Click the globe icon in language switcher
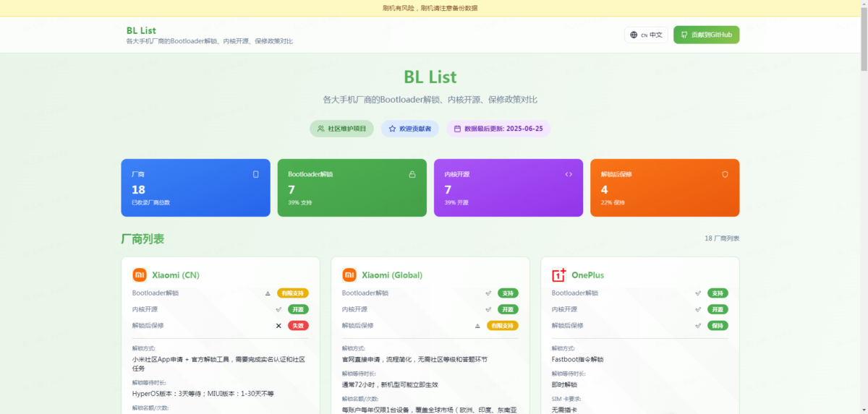Image resolution: width=868 pixels, height=414 pixels. 634,35
